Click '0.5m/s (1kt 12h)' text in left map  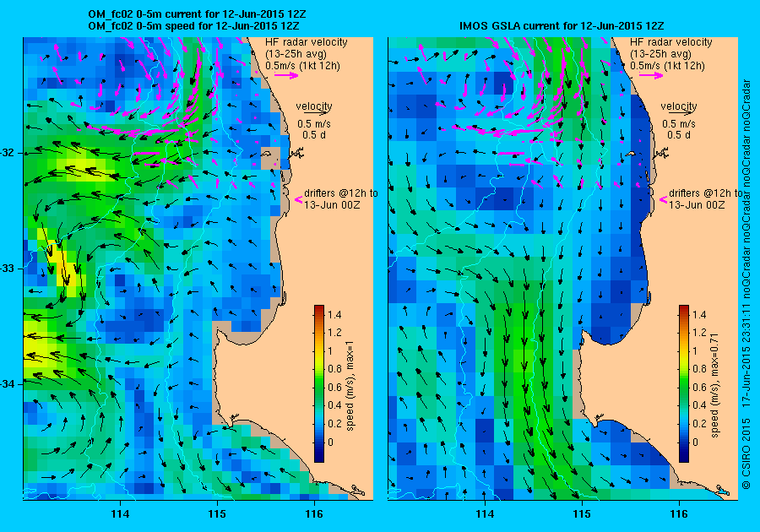click(302, 65)
